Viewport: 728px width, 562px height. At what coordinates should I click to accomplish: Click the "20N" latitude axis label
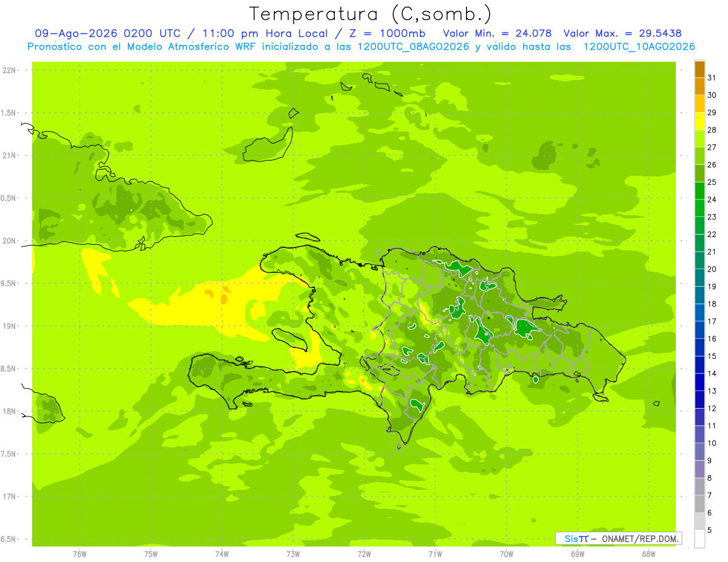(x=10, y=241)
